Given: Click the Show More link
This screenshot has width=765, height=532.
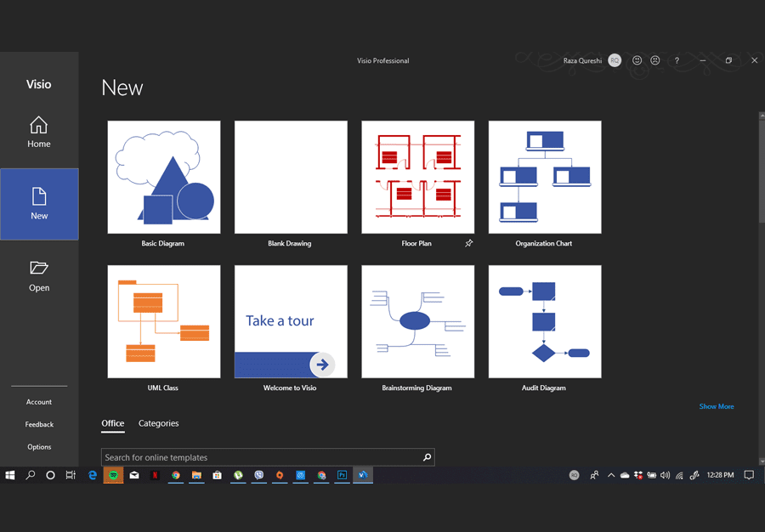Looking at the screenshot, I should tap(716, 406).
